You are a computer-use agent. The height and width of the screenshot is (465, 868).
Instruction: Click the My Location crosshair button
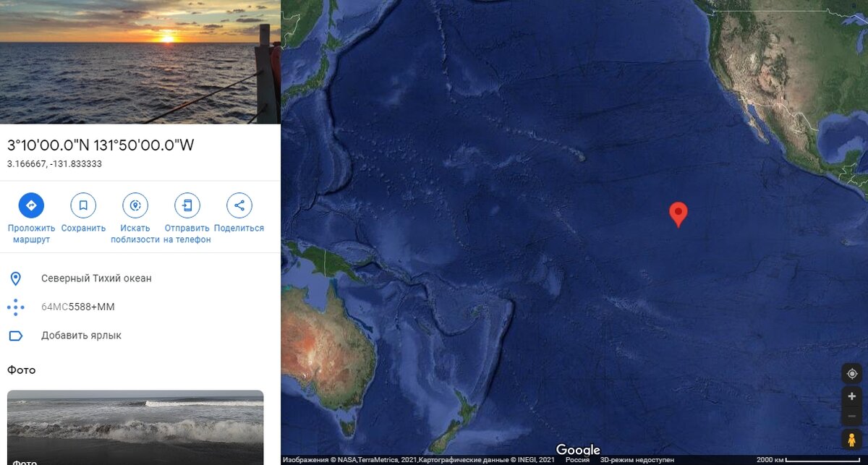pyautogui.click(x=852, y=373)
